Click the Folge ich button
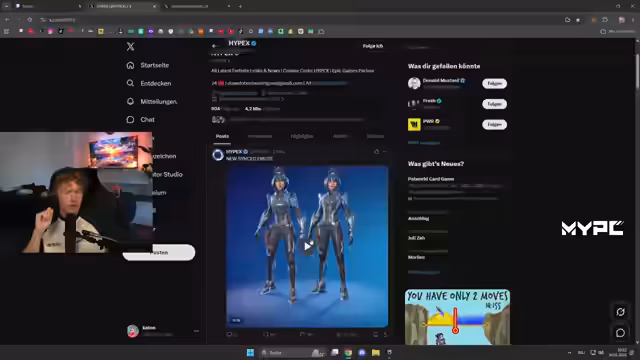This screenshot has height=360, width=640. (x=373, y=46)
